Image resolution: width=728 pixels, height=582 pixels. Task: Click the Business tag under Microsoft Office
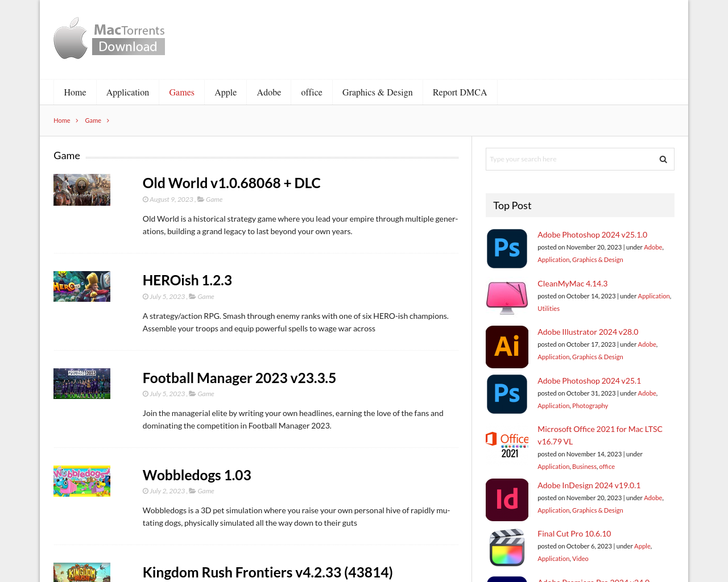[584, 467]
